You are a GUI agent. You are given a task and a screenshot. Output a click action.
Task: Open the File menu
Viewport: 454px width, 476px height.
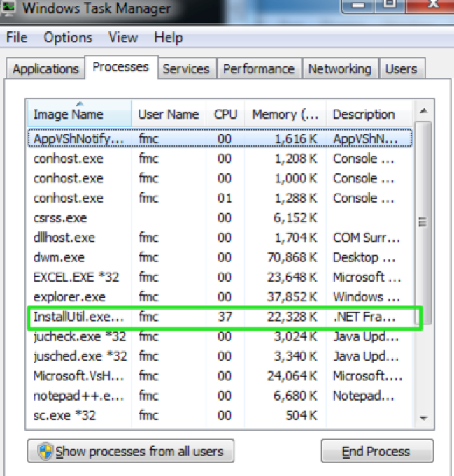[17, 38]
